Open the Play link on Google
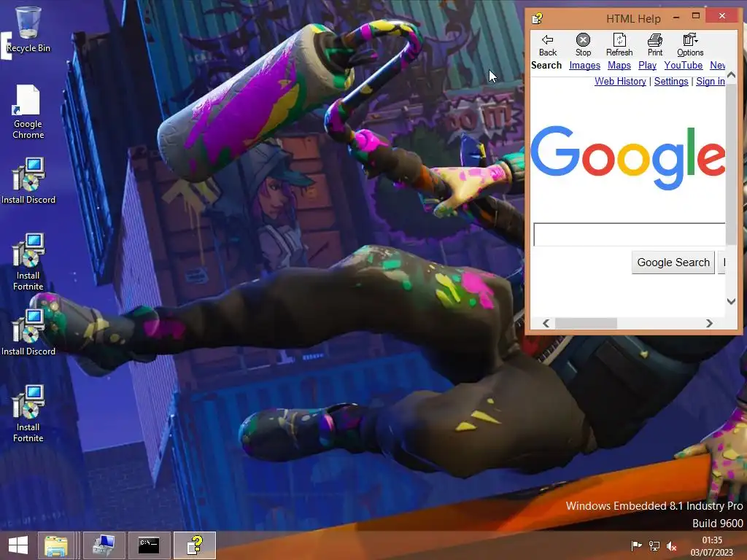The width and height of the screenshot is (747, 560). click(648, 65)
